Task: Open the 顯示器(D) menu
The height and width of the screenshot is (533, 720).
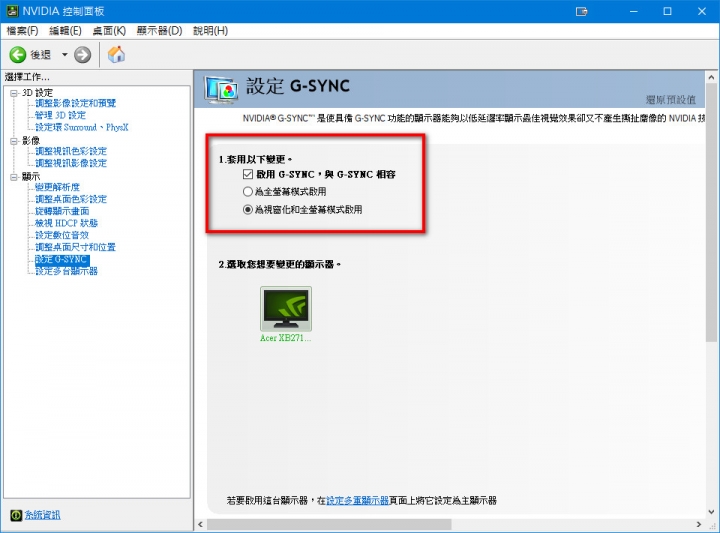Action: pos(159,31)
